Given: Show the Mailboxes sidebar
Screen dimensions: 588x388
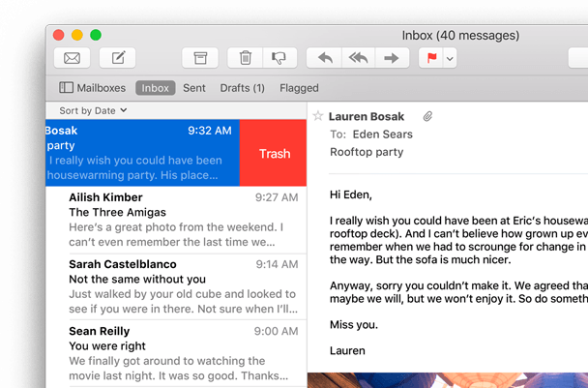Looking at the screenshot, I should [92, 88].
